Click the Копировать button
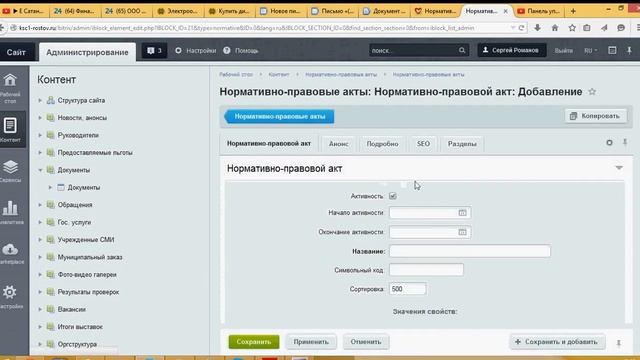640x360 pixels. tap(596, 116)
